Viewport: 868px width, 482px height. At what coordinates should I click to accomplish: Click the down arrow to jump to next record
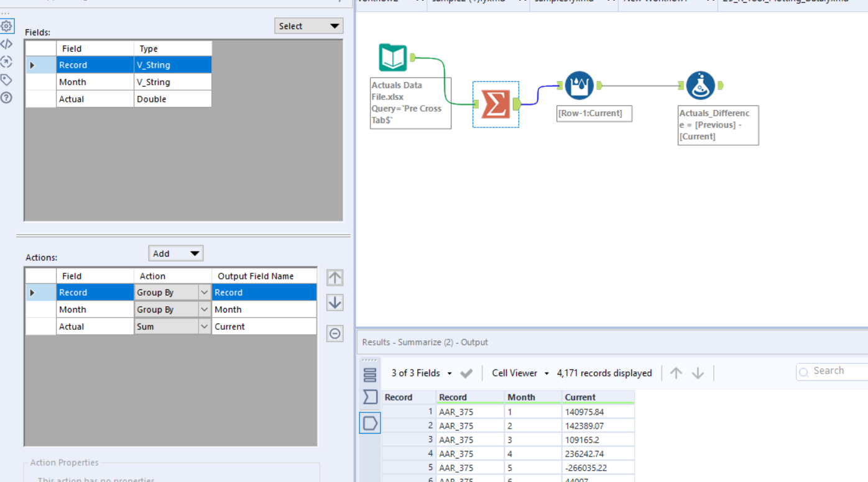point(697,373)
